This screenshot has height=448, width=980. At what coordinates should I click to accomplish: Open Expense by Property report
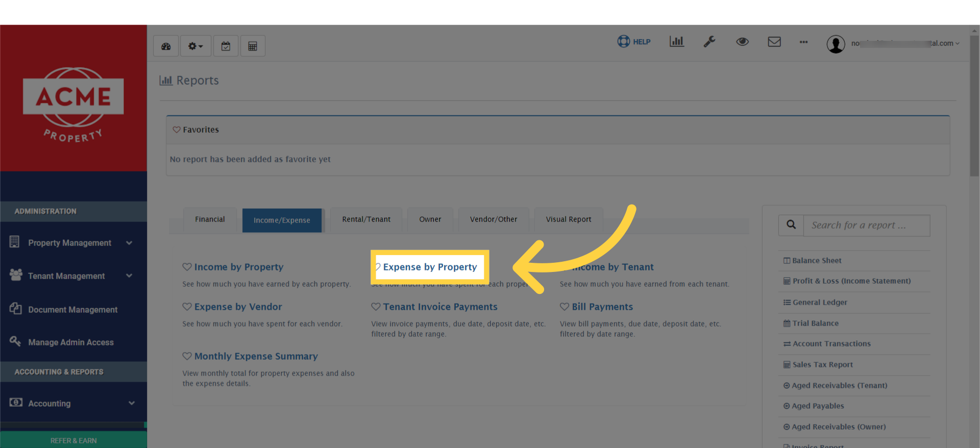pyautogui.click(x=430, y=267)
